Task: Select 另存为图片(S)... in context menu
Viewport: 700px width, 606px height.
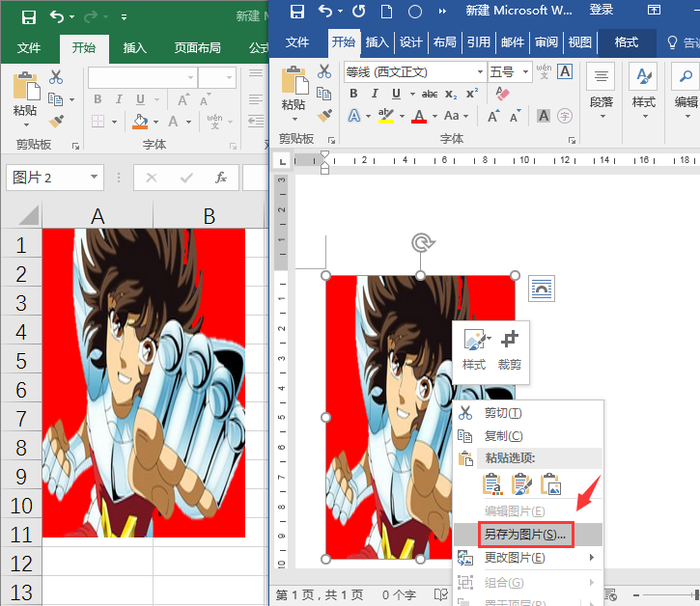Action: pos(528,535)
